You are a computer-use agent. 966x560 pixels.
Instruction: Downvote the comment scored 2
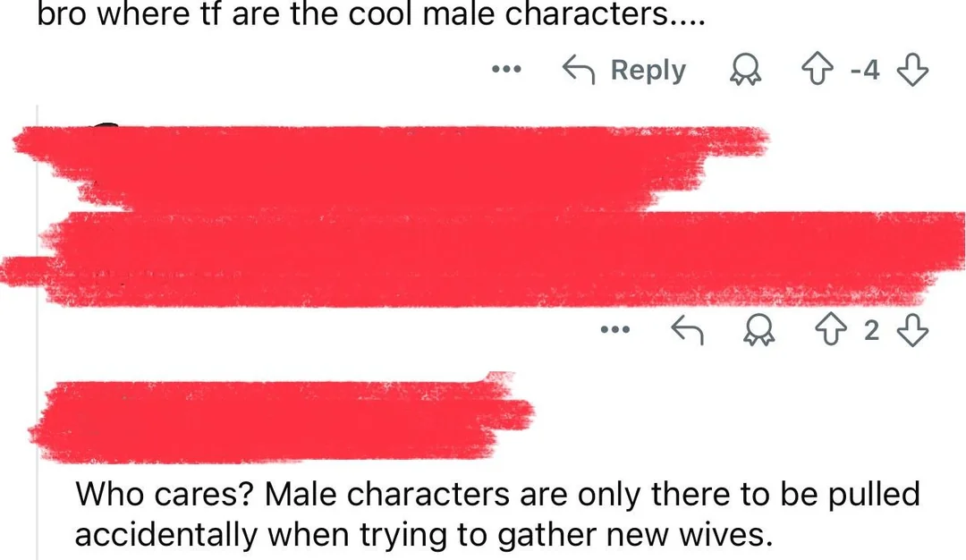[912, 330]
